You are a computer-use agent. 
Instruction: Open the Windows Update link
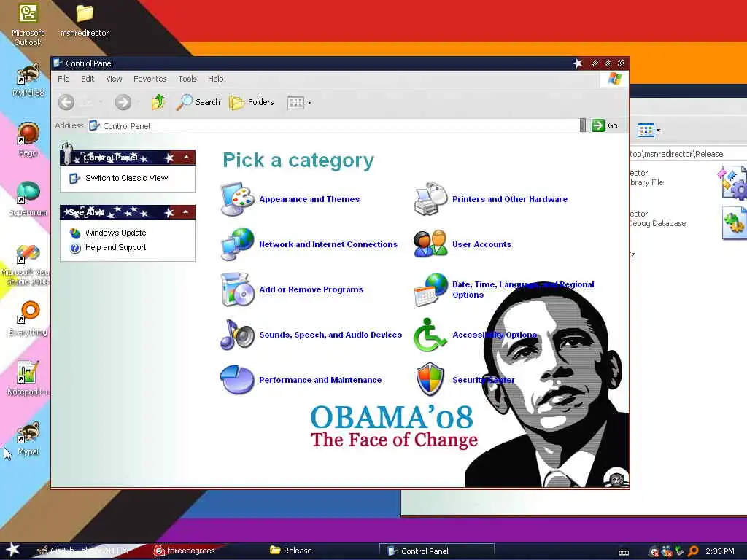point(116,233)
